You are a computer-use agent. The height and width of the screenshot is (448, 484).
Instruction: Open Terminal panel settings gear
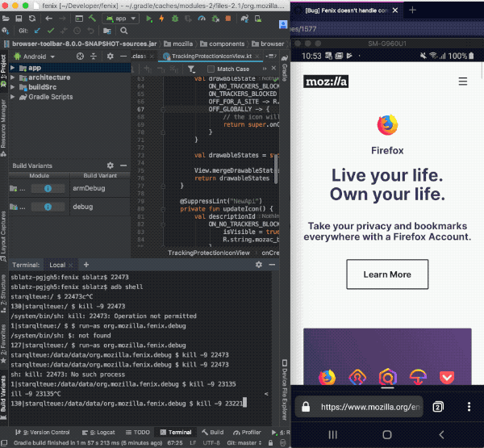(259, 265)
